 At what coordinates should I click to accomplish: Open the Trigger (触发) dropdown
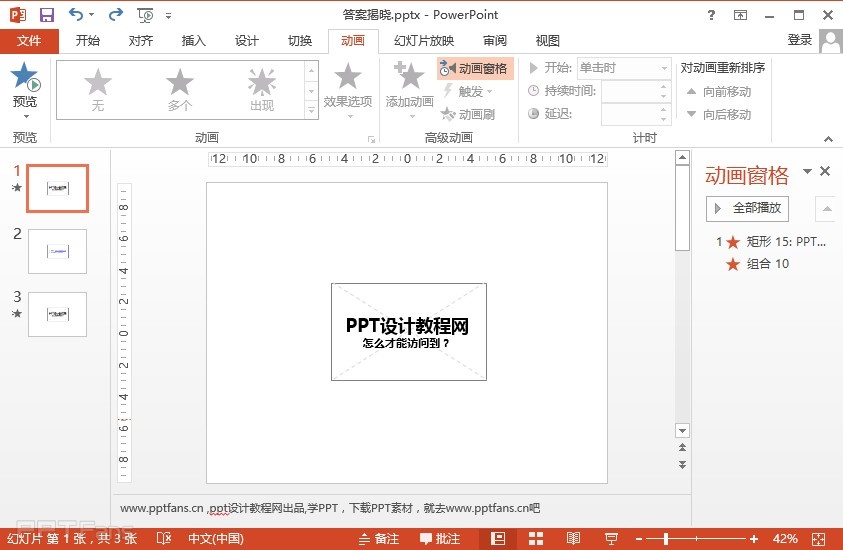(x=468, y=91)
